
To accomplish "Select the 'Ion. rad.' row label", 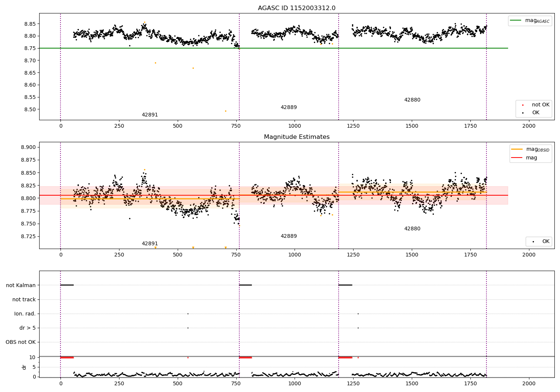I will click(x=25, y=314).
